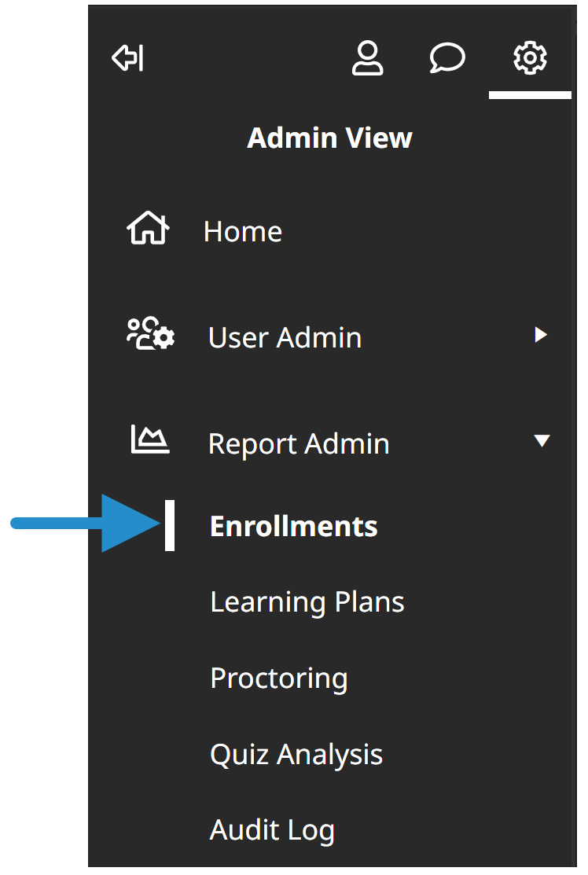The image size is (588, 875).
Task: Open the Home menu item
Action: point(243,231)
